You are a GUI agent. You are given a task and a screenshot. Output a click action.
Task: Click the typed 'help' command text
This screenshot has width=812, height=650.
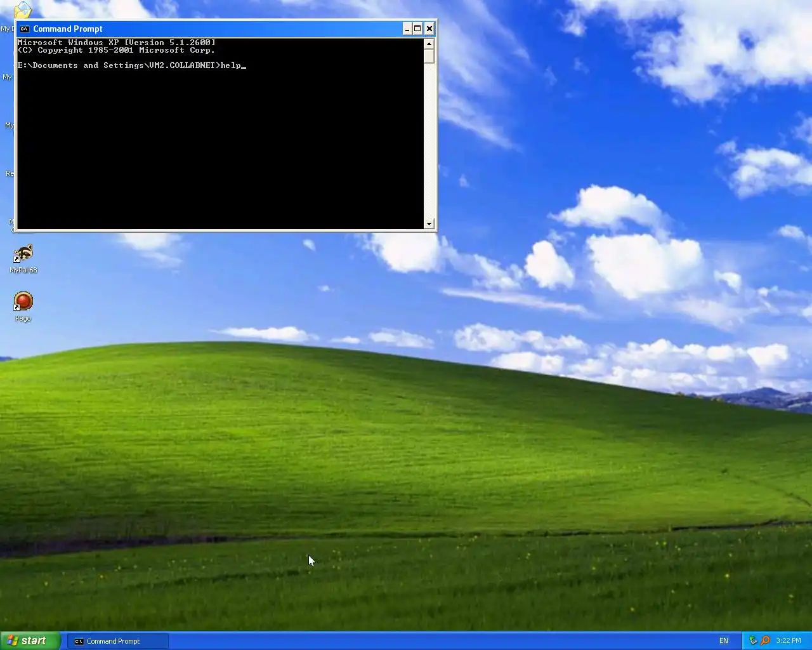pos(231,65)
